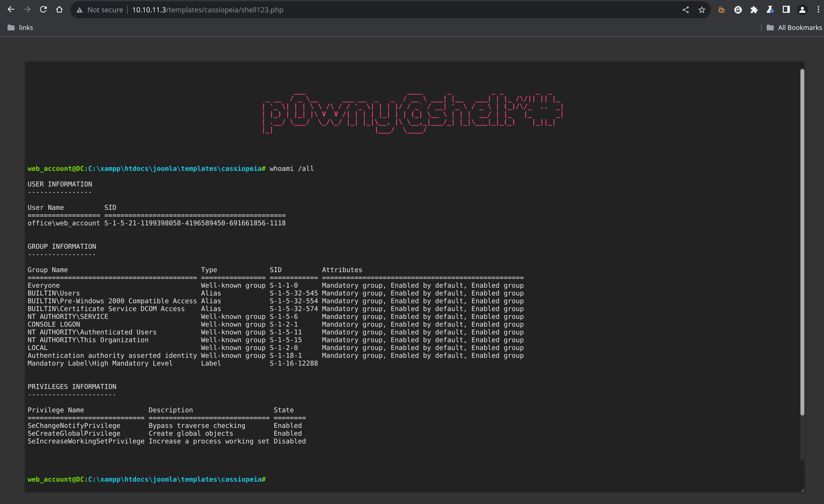Click SeCreateGlobalPrivilege entry
The image size is (824, 504).
click(x=74, y=433)
